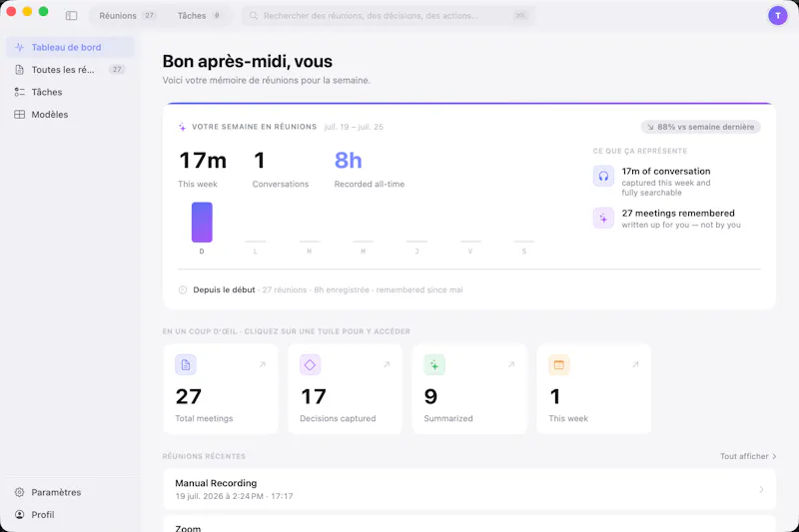Click the 27 meetings remembered text
The image size is (799, 532).
pyautogui.click(x=678, y=214)
